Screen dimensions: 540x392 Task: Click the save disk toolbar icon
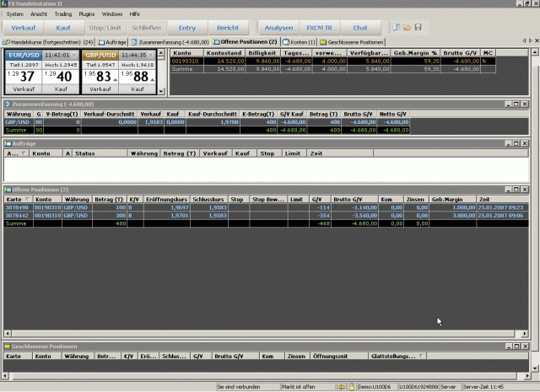point(417,28)
